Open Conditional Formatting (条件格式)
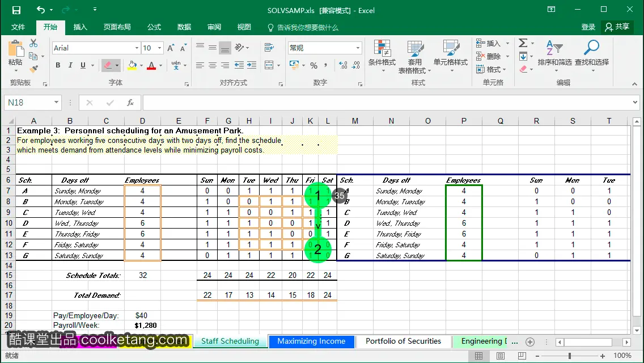 click(x=382, y=57)
